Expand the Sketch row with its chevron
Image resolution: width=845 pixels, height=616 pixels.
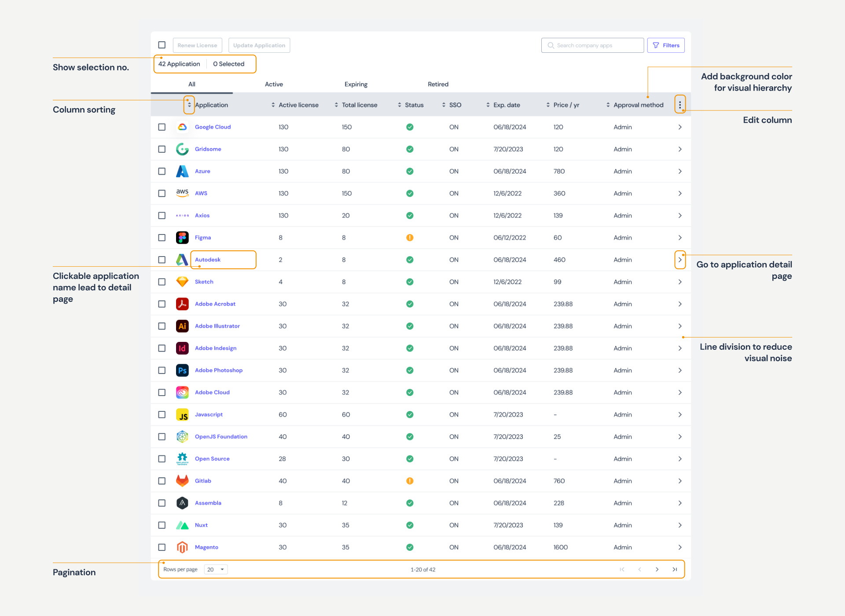pyautogui.click(x=680, y=282)
